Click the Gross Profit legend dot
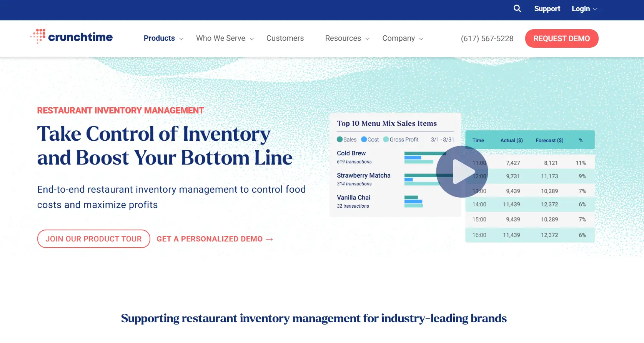The height and width of the screenshot is (343, 644). 386,140
